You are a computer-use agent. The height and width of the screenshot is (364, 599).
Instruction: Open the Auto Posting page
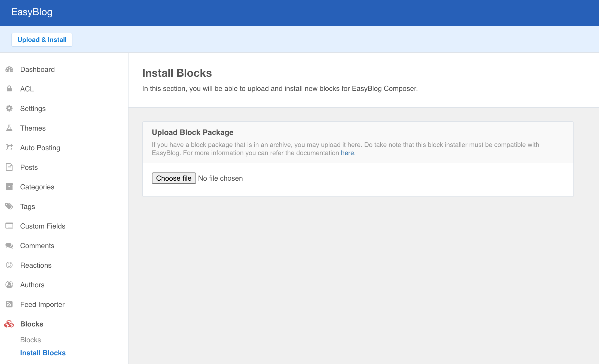40,148
